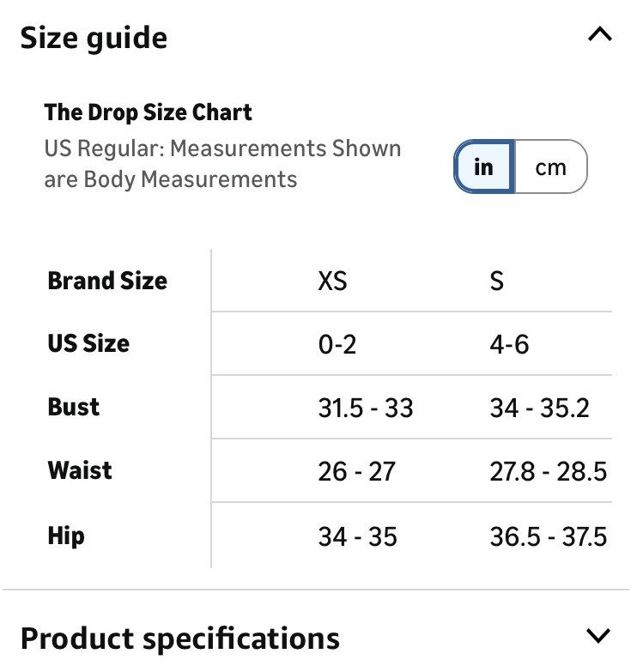Image resolution: width=637 pixels, height=672 pixels.
Task: Click the Bust row label
Action: 73,407
